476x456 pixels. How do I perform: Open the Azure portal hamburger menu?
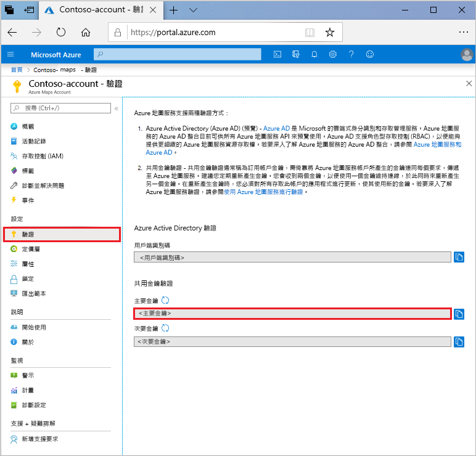click(x=10, y=54)
